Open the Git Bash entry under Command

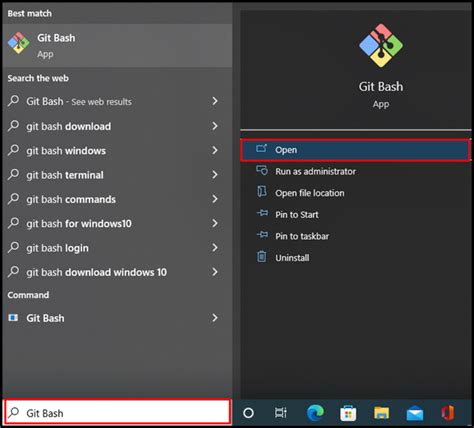point(117,318)
